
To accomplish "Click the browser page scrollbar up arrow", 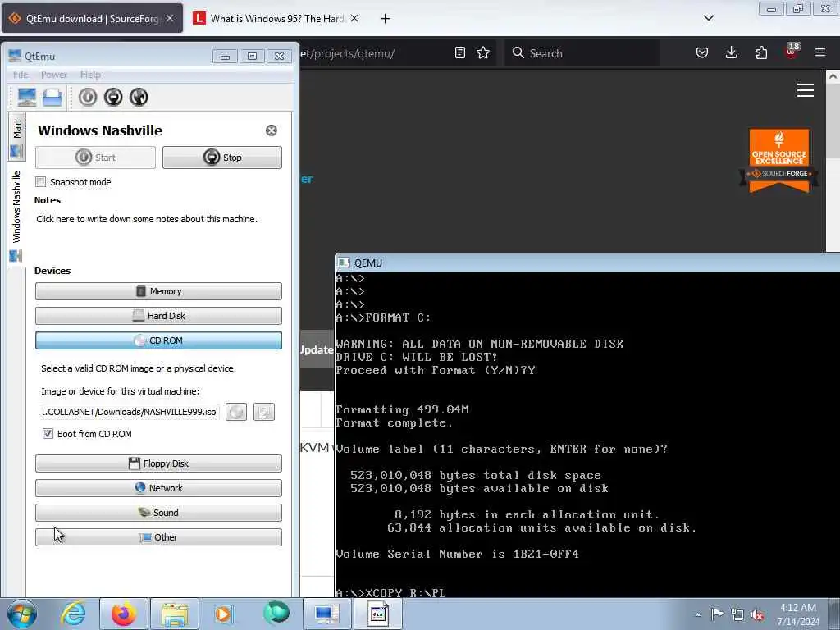I will point(833,76).
